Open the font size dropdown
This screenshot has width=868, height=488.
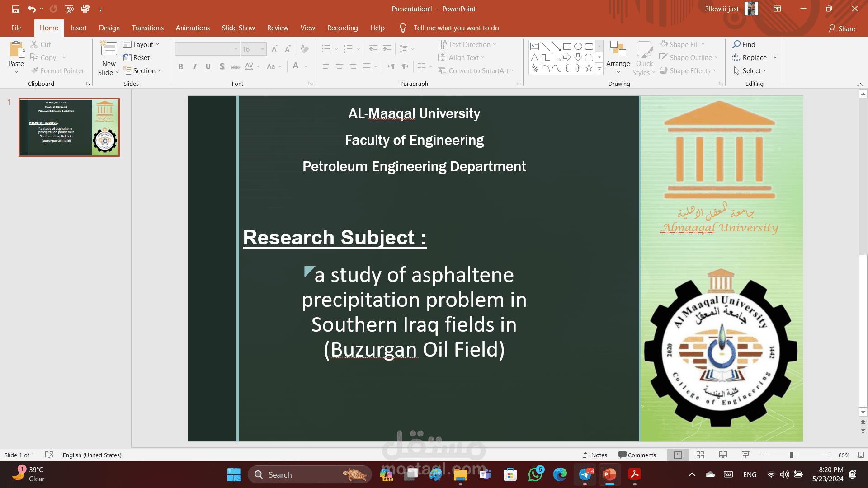(263, 49)
